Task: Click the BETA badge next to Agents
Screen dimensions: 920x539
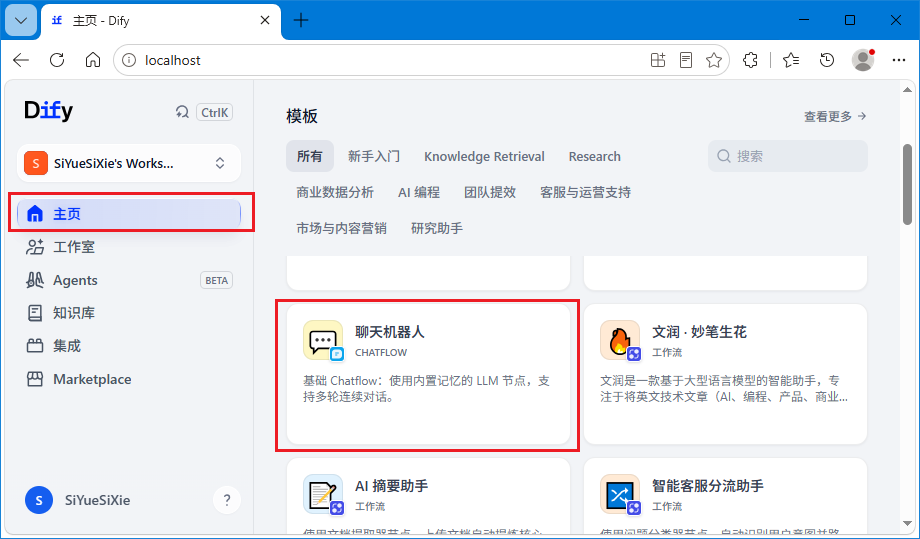Action: [x=217, y=280]
